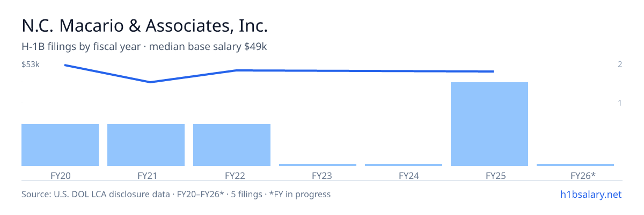
Task: Click the FY20 axis label
Action: click(60, 175)
